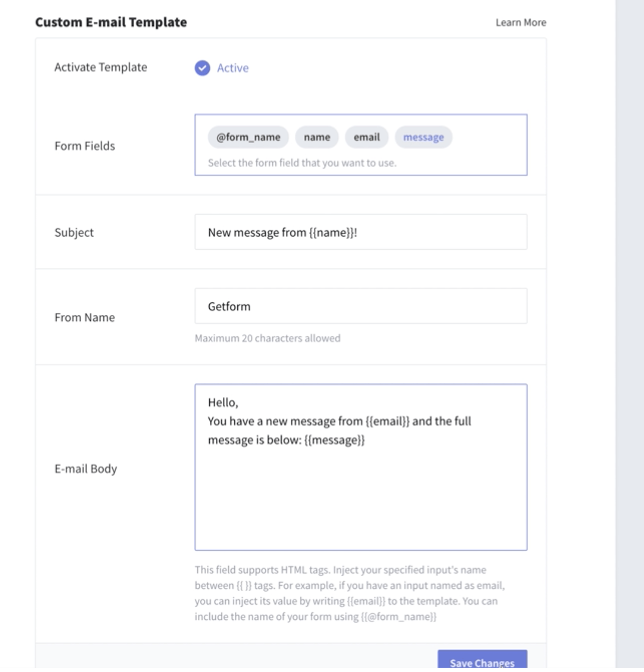Click the Form Fields label
The height and width of the screenshot is (672, 644).
[x=85, y=146]
